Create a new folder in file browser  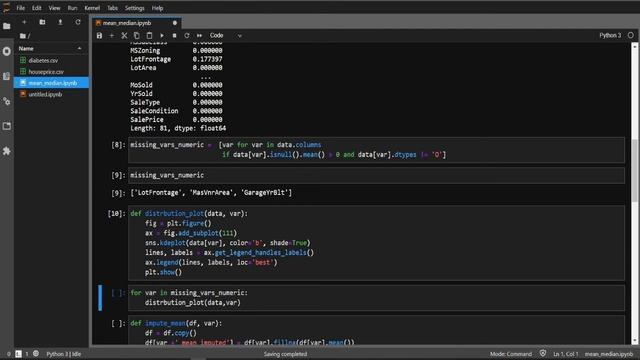[42, 22]
